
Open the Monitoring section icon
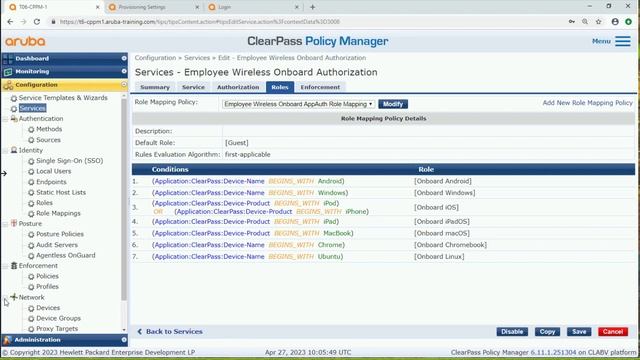point(8,72)
